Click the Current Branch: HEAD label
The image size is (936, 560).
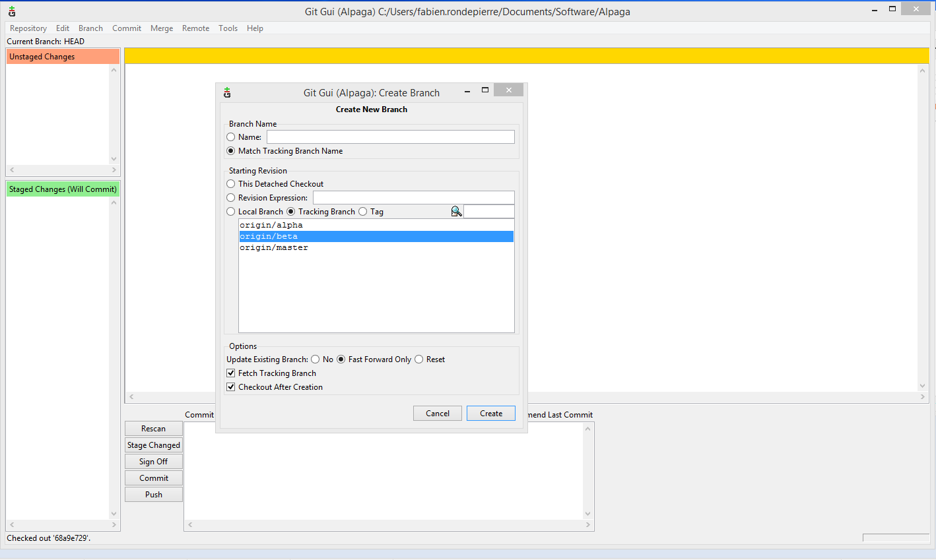pyautogui.click(x=46, y=41)
